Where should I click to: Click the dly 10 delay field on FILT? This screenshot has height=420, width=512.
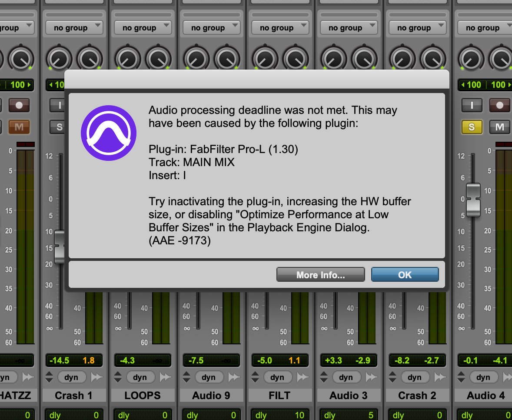point(280,415)
